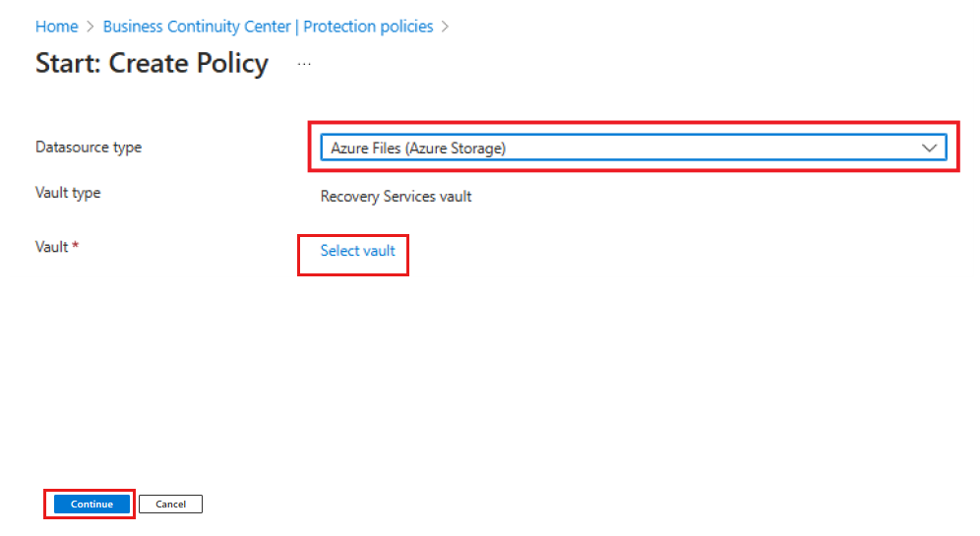Viewport: 980px width, 536px height.
Task: Click the chevron after Protection policies breadcrumb
Action: pos(445,27)
